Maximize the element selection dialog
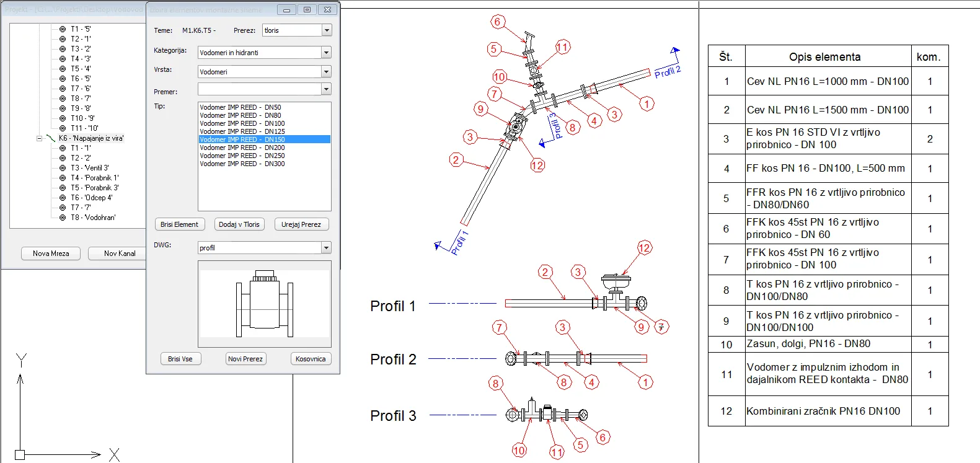The height and width of the screenshot is (463, 980). [x=307, y=10]
